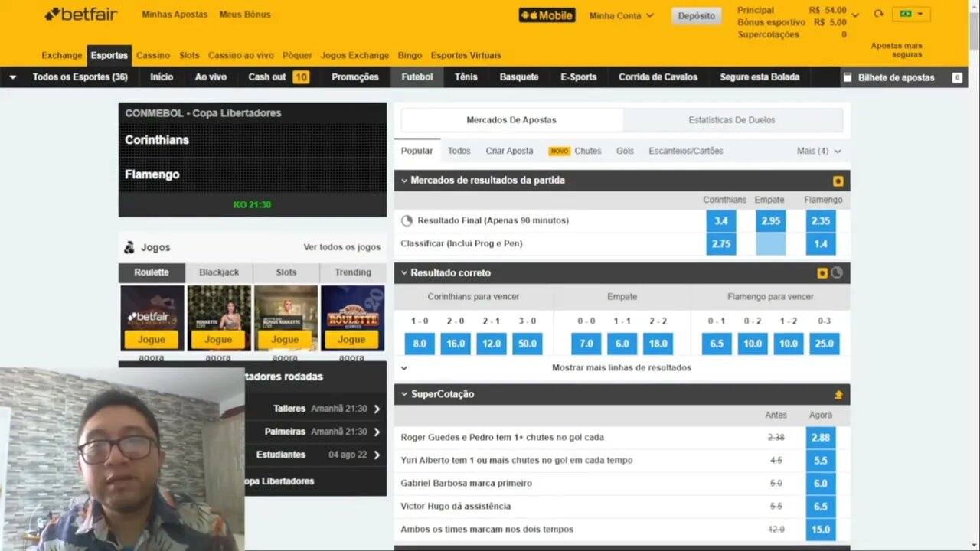Open the Bilhete de apostas slip icon
The image size is (980, 551).
pyautogui.click(x=847, y=77)
